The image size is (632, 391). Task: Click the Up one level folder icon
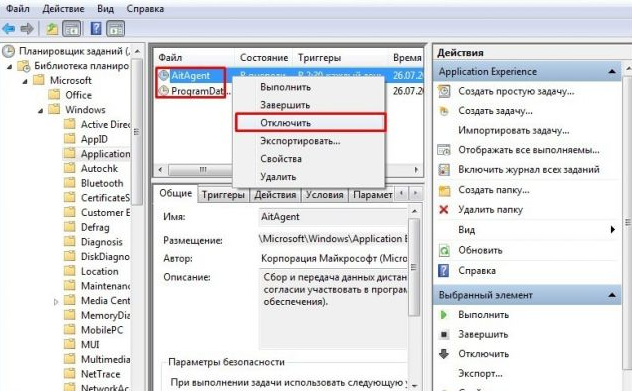click(52, 29)
